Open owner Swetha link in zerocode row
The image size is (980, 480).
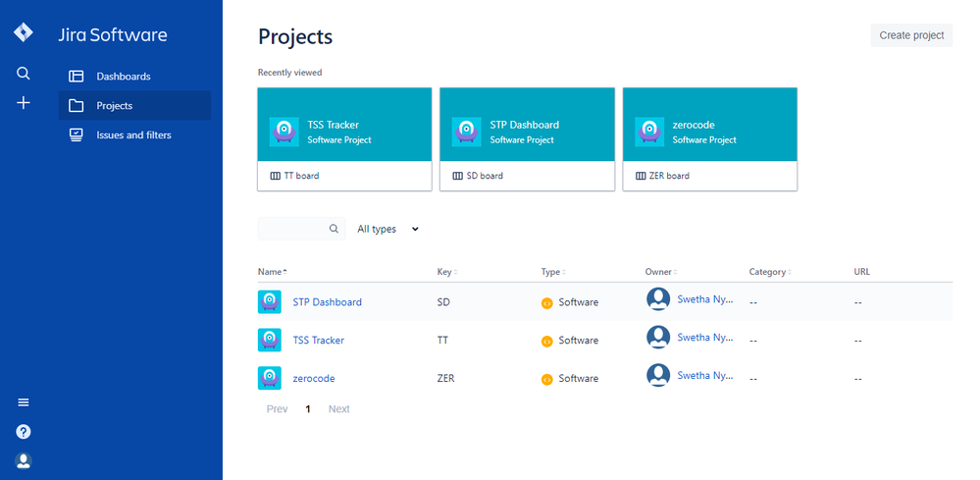pos(705,376)
